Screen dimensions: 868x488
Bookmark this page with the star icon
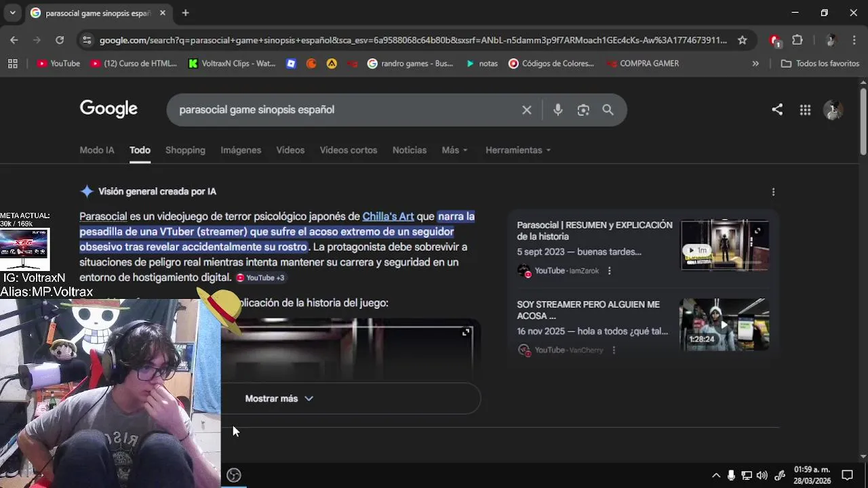click(743, 40)
